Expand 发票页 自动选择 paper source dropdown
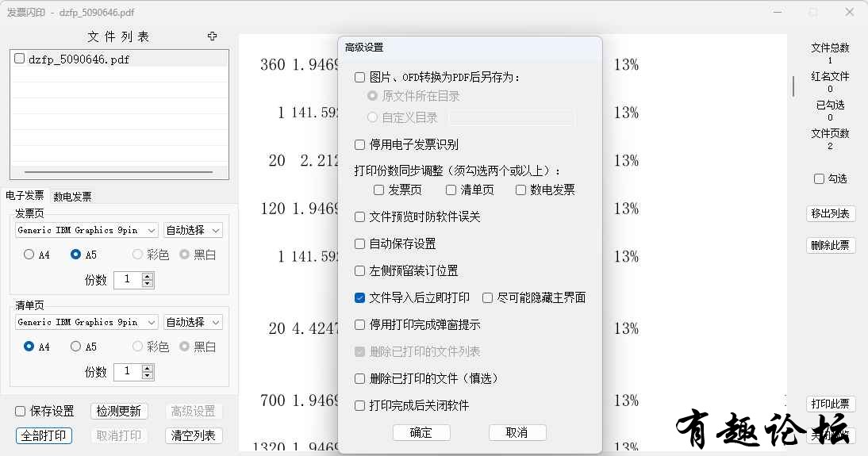868x456 pixels. [x=193, y=231]
